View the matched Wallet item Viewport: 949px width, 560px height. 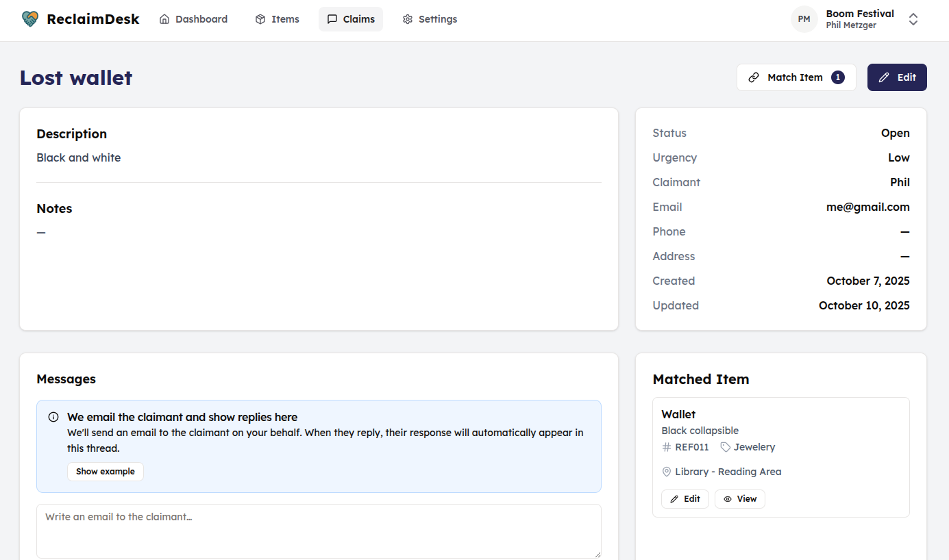pyautogui.click(x=739, y=498)
